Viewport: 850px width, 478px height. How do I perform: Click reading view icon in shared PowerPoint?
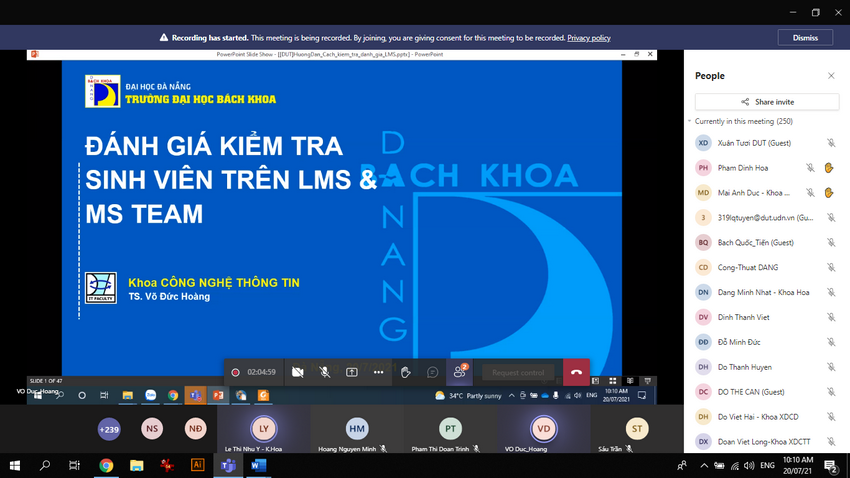point(630,381)
